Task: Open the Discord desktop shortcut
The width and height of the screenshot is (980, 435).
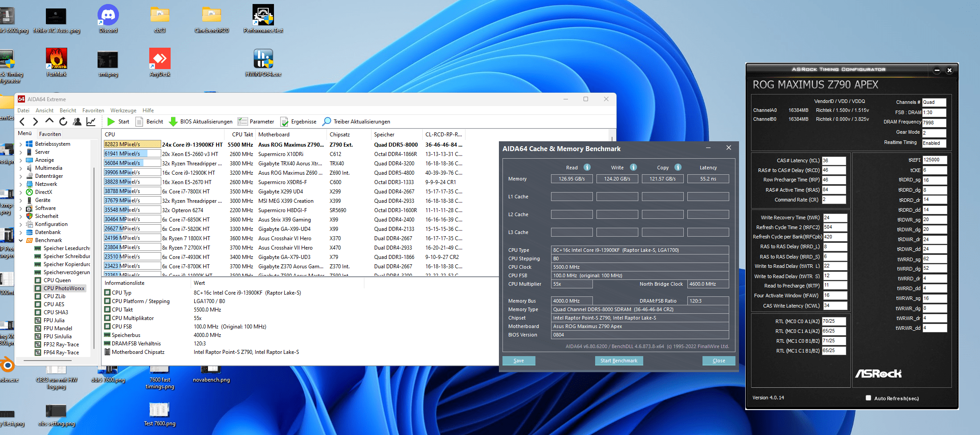Action: (x=108, y=19)
